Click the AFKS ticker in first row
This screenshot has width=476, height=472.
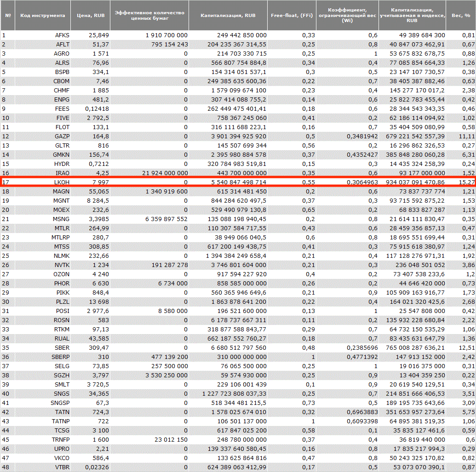62,35
